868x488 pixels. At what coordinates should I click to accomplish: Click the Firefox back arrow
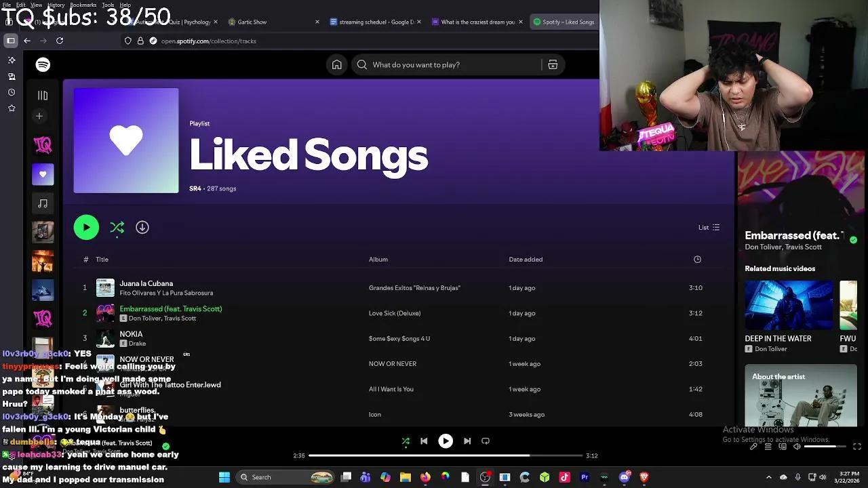tap(27, 41)
